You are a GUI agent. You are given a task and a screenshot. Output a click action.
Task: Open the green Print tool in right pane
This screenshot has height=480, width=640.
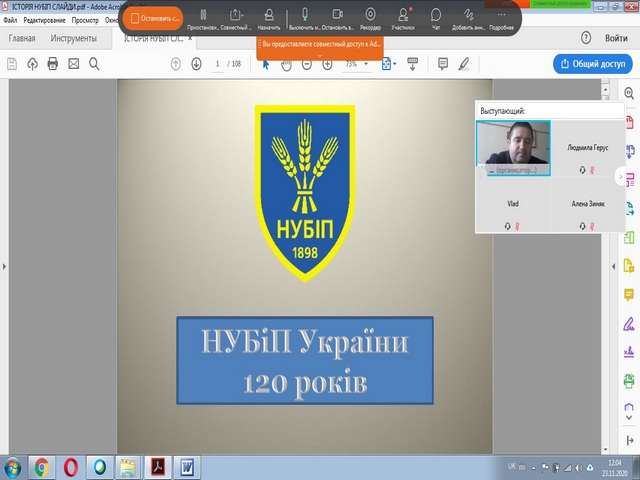(x=629, y=381)
